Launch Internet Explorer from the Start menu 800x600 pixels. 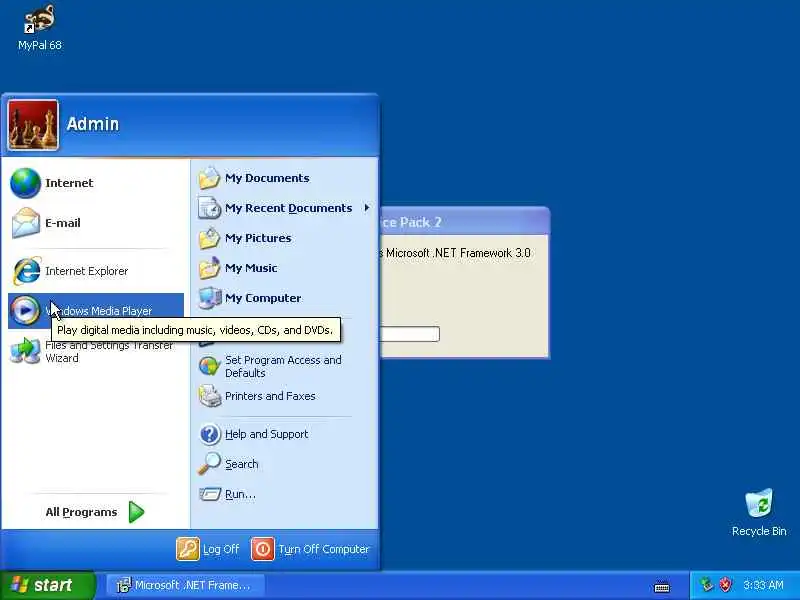point(96,271)
